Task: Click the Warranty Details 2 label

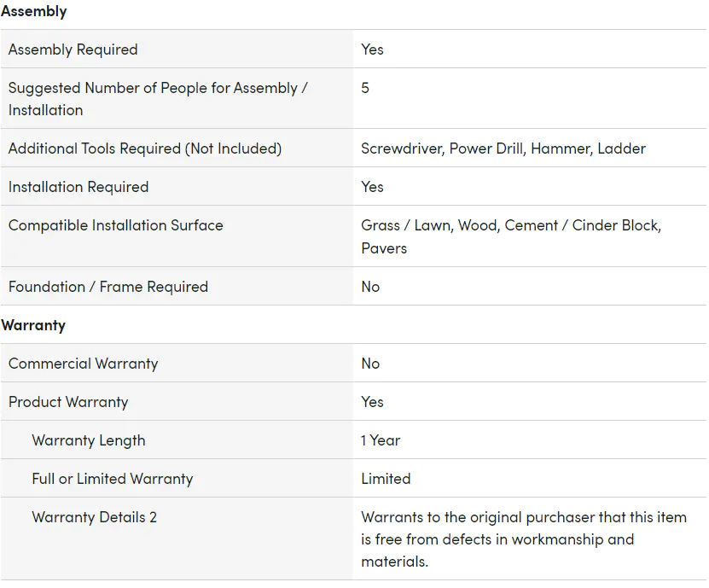Action: (95, 517)
